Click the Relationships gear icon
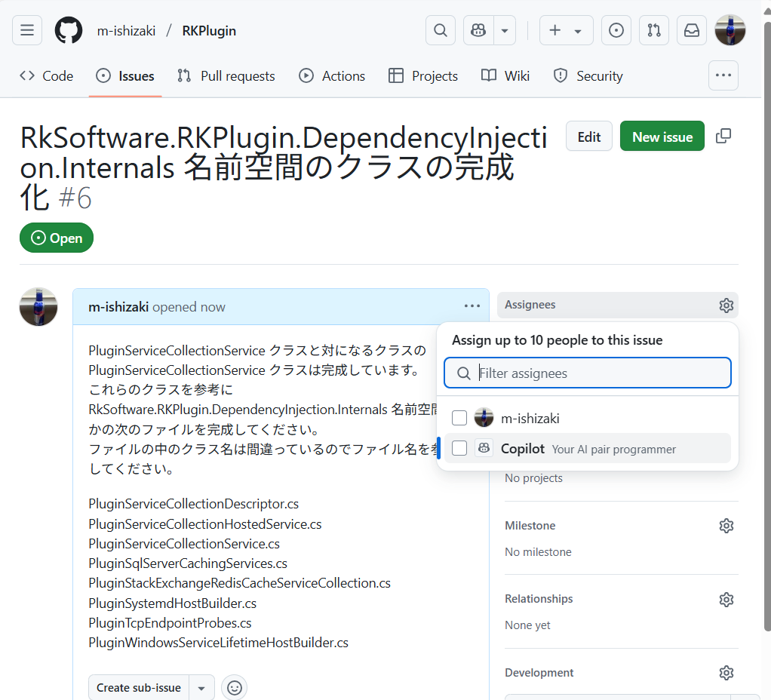Viewport: 771px width, 700px height. point(726,600)
